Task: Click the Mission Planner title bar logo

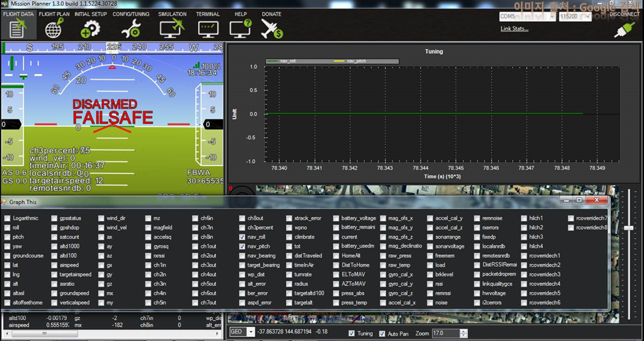Action: coord(4,3)
